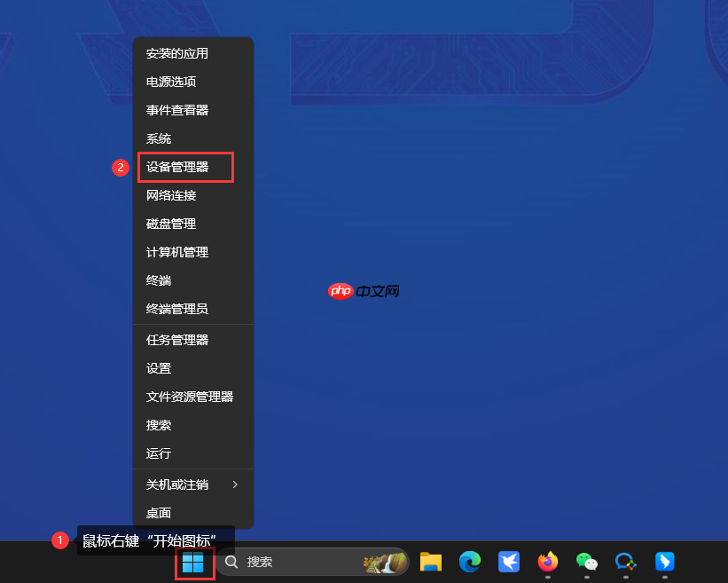Open File Explorer from the taskbar
This screenshot has height=583, width=728.
pos(431,563)
